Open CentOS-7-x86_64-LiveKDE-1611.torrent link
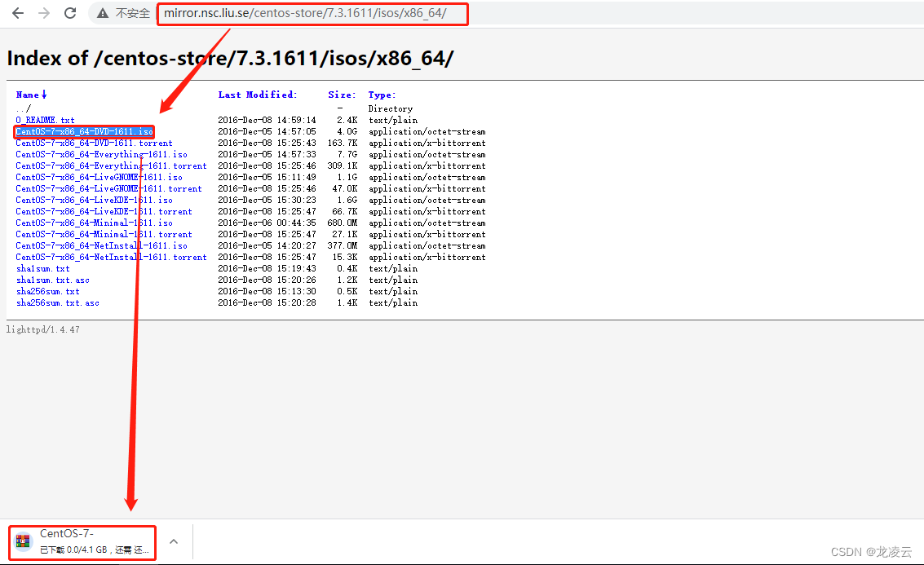The height and width of the screenshot is (565, 924). click(104, 211)
